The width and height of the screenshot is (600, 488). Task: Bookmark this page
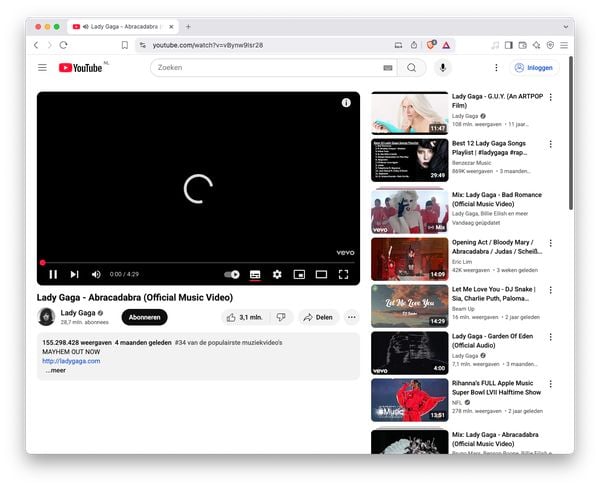coord(125,45)
